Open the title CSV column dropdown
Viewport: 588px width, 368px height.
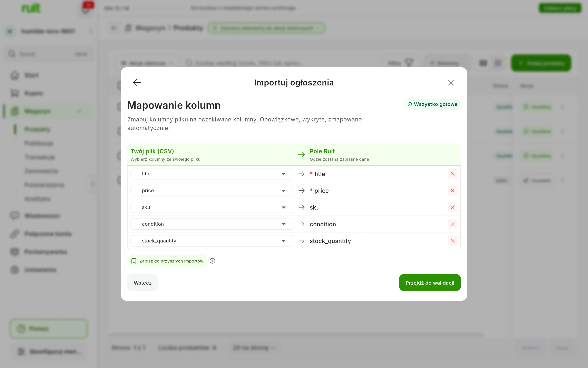click(212, 174)
